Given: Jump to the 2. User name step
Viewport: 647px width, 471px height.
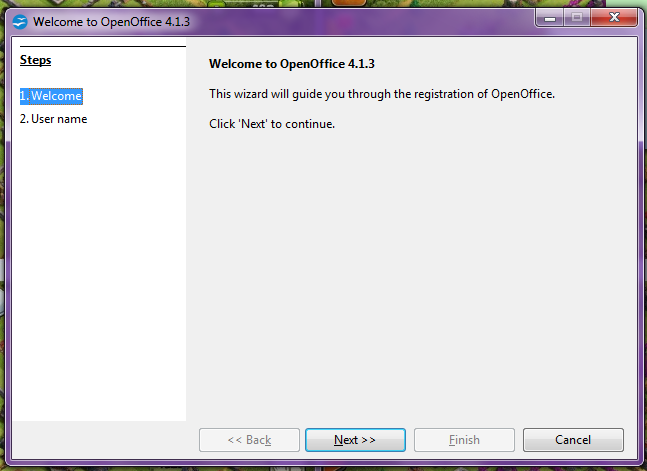Looking at the screenshot, I should pos(53,119).
